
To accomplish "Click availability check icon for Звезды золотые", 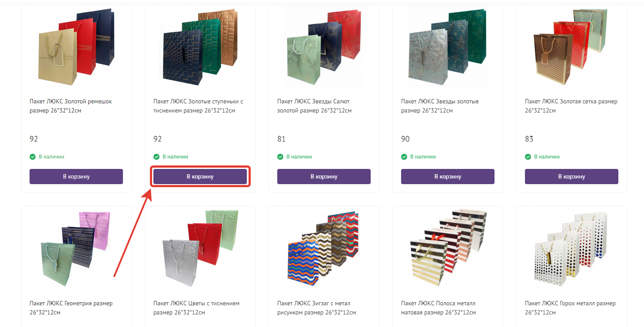I will point(404,157).
